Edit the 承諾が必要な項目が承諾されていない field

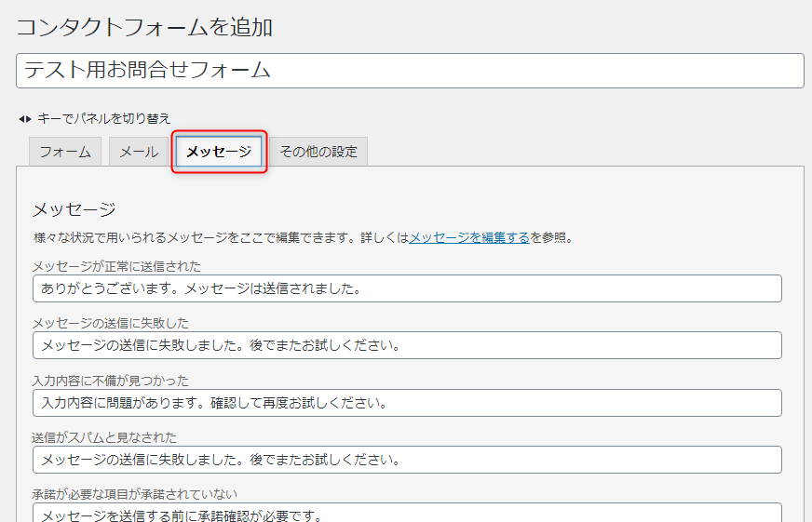[407, 513]
